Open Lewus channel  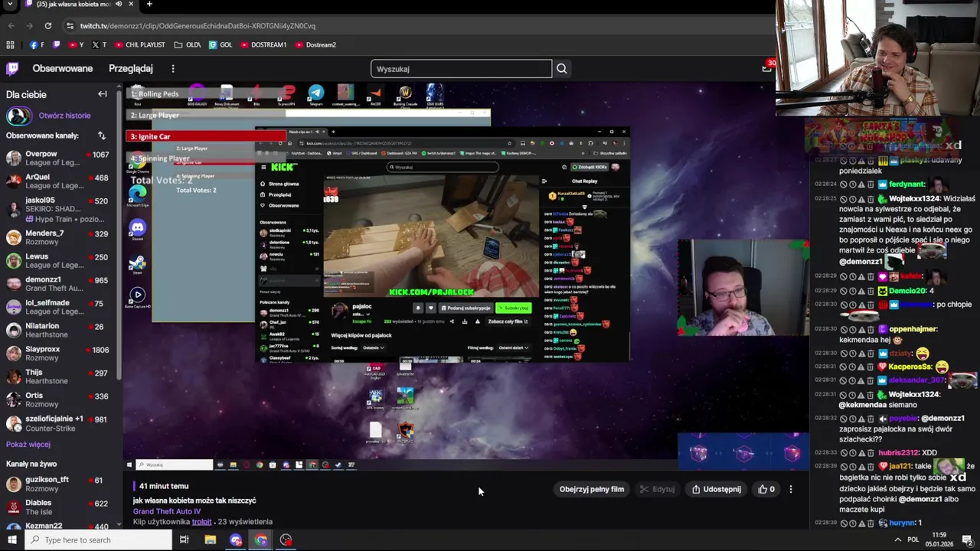click(58, 260)
